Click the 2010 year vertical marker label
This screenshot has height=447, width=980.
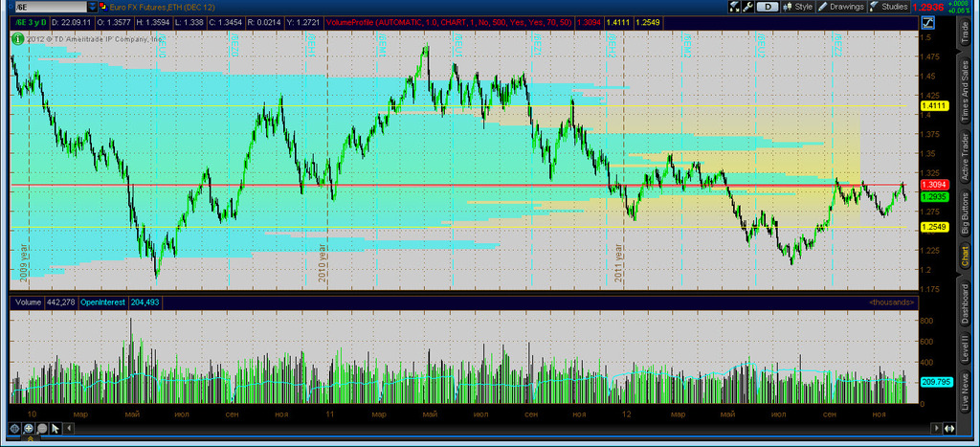(323, 262)
